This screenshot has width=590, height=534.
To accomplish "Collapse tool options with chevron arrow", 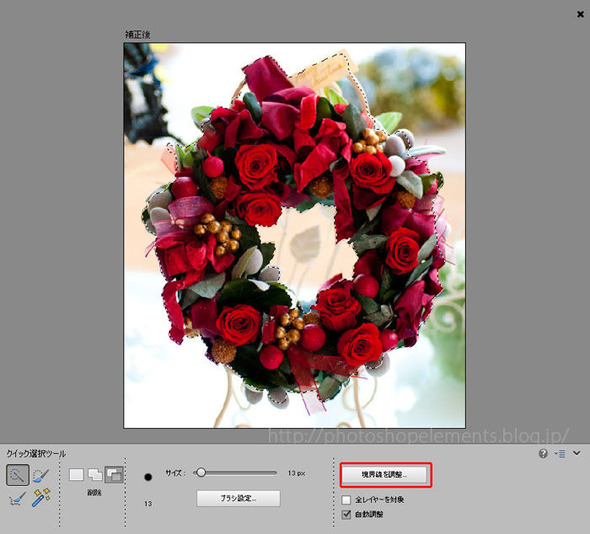I will [x=577, y=453].
